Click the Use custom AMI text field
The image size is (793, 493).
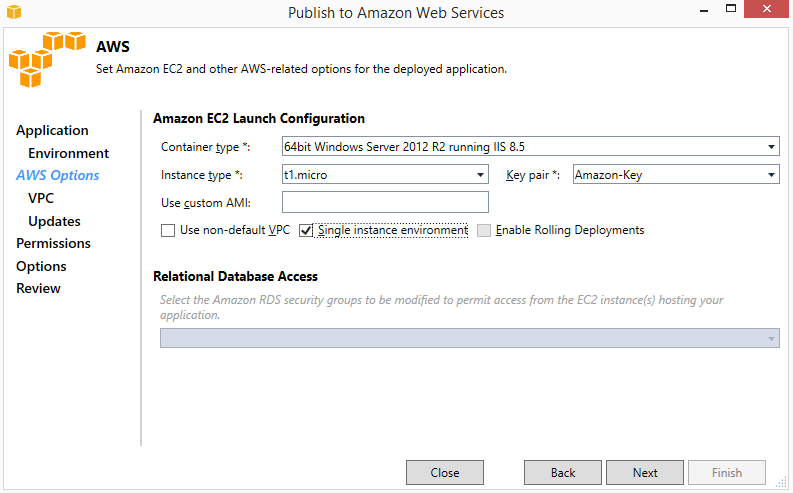[x=385, y=203]
